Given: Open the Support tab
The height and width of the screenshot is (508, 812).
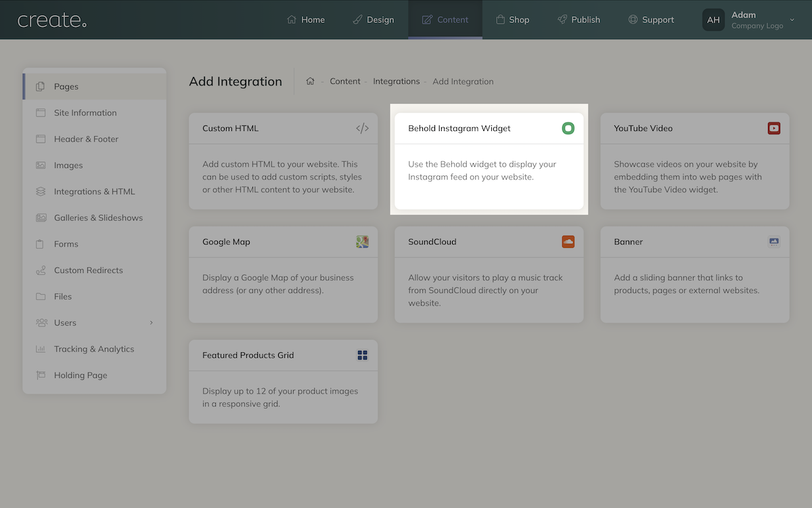Looking at the screenshot, I should pyautogui.click(x=651, y=20).
